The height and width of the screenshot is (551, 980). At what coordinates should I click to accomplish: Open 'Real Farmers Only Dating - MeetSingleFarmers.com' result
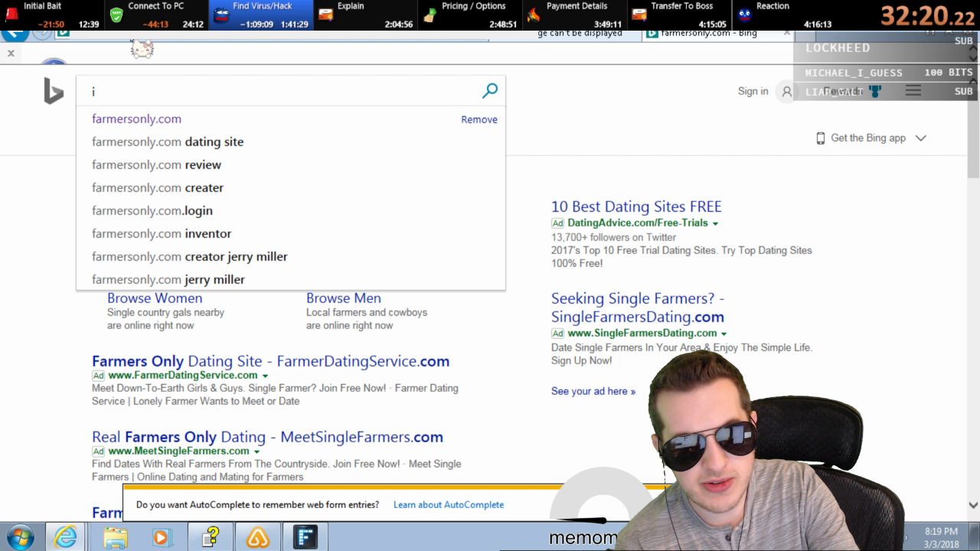[x=267, y=437]
